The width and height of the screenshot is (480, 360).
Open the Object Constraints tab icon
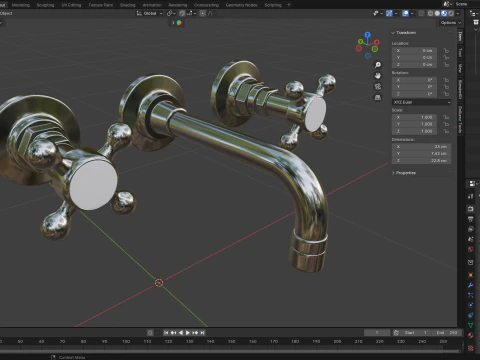pos(471,315)
